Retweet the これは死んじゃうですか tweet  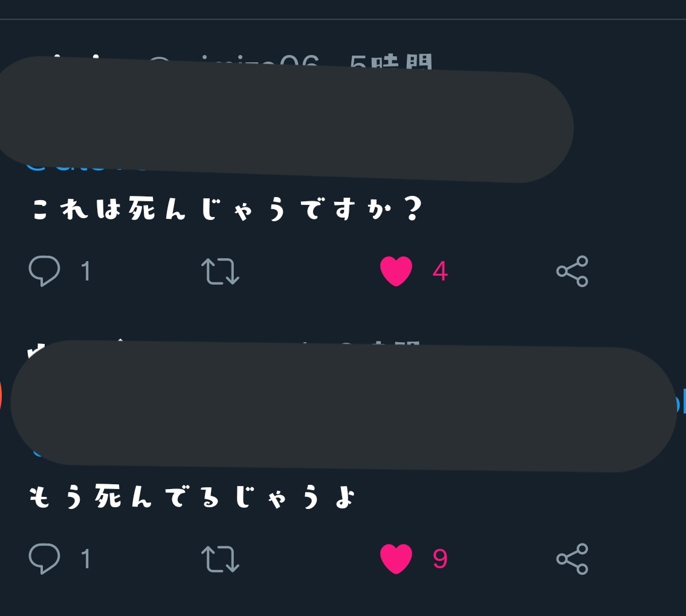point(220,271)
